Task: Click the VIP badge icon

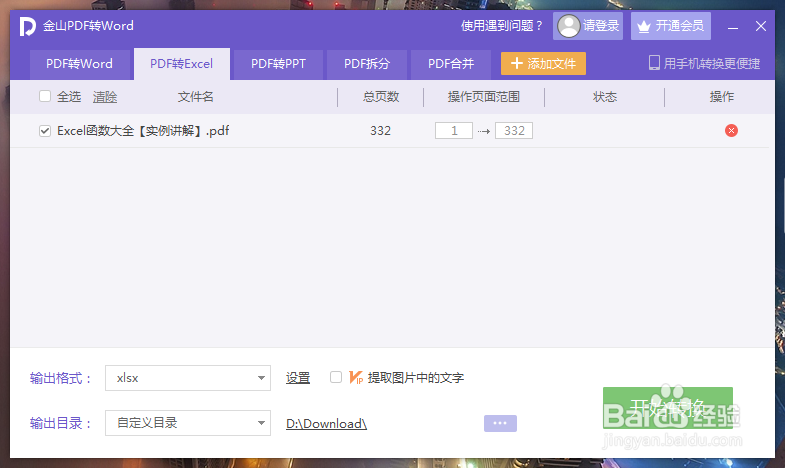Action: [x=355, y=377]
